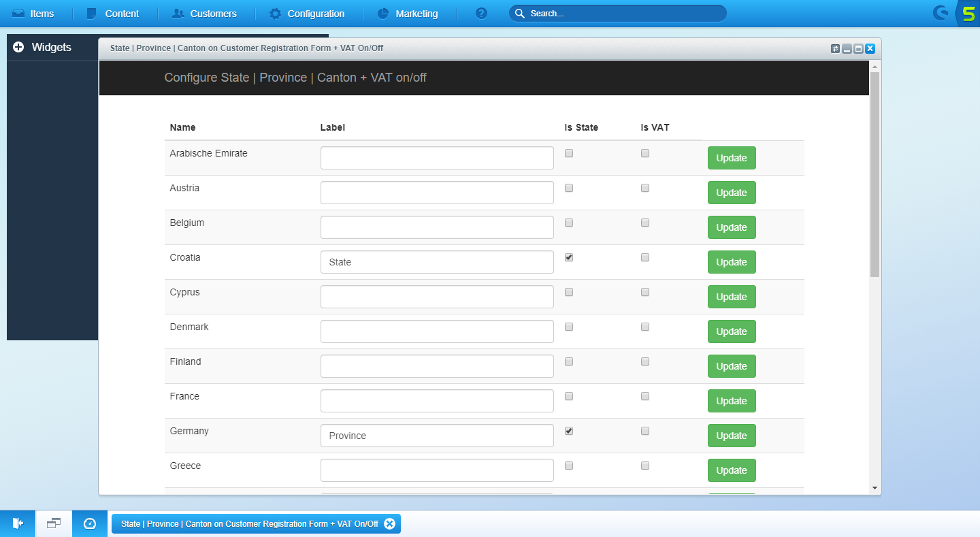
Task: Check Is VAT for Arabische Emirate
Action: (x=645, y=153)
